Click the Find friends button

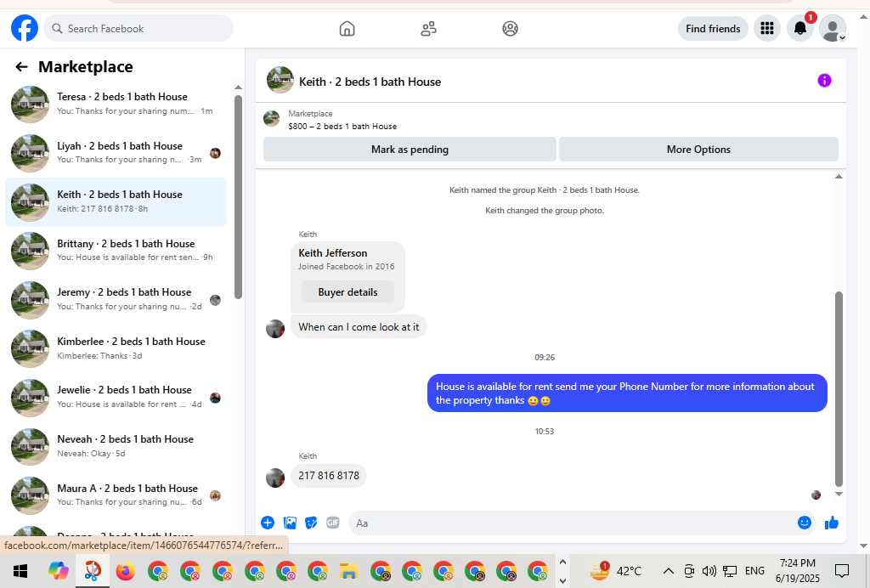tap(713, 28)
